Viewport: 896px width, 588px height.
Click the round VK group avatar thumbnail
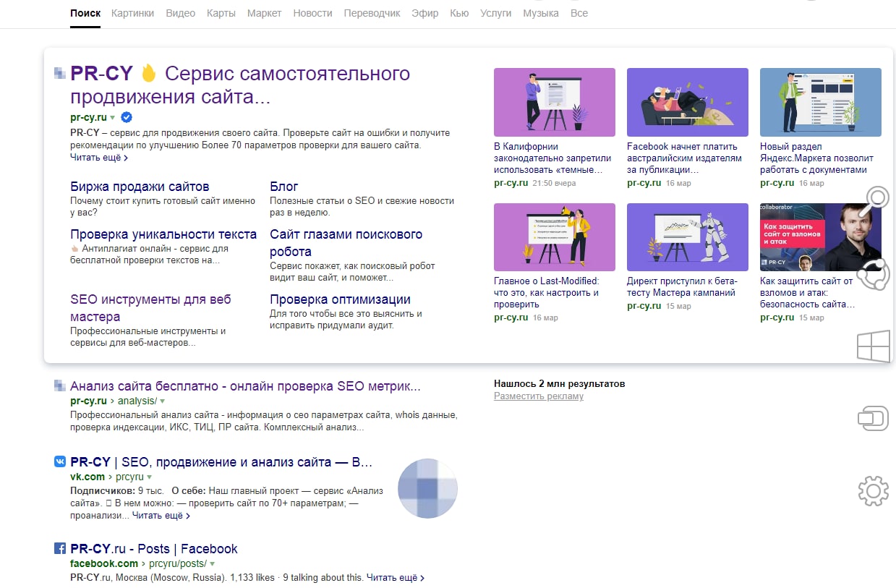pos(428,488)
